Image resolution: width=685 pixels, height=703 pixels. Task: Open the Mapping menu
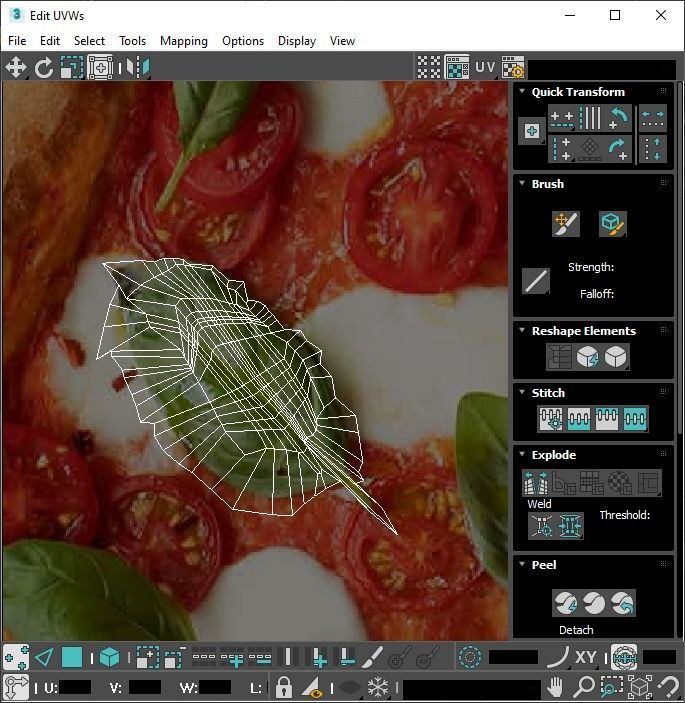pyautogui.click(x=184, y=41)
